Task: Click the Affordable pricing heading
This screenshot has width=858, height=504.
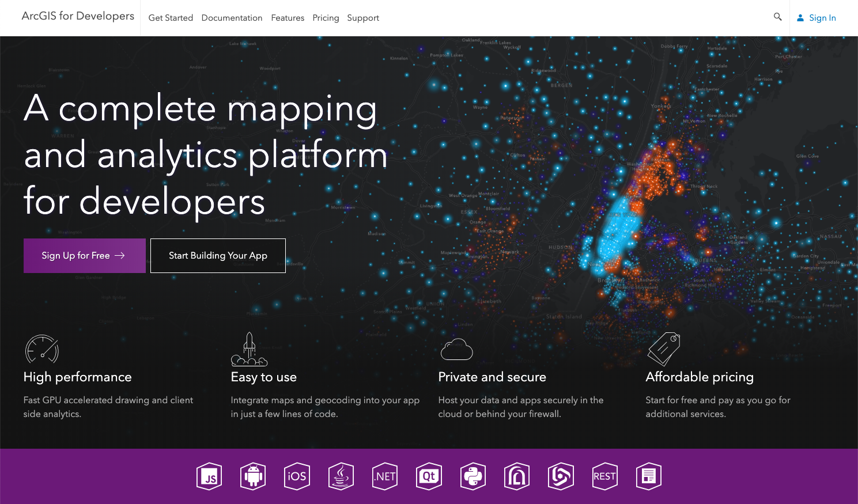Action: click(x=700, y=377)
